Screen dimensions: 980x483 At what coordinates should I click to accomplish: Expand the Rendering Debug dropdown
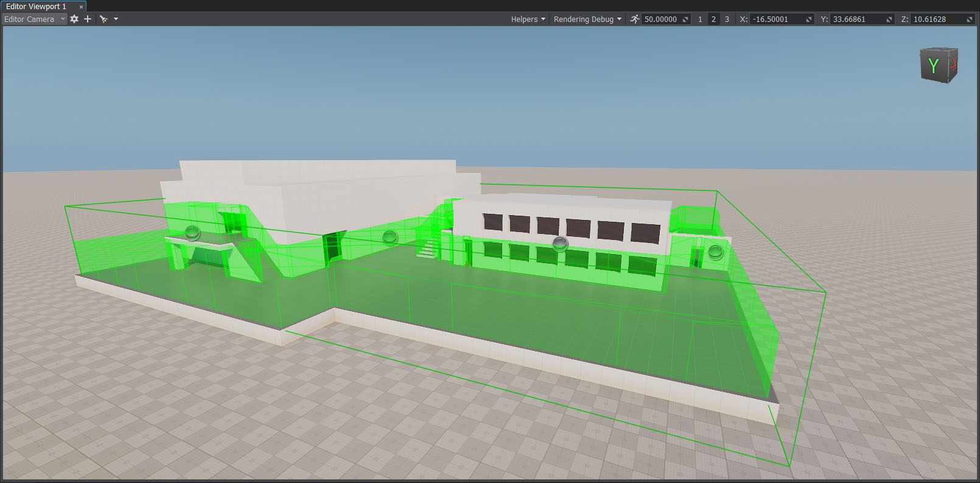tap(587, 19)
